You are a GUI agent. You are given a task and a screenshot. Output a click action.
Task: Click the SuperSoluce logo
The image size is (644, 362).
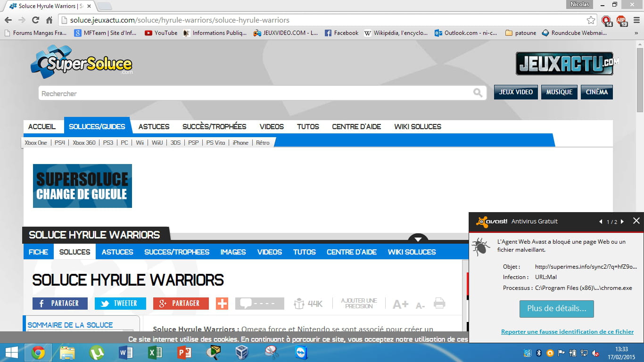82,62
